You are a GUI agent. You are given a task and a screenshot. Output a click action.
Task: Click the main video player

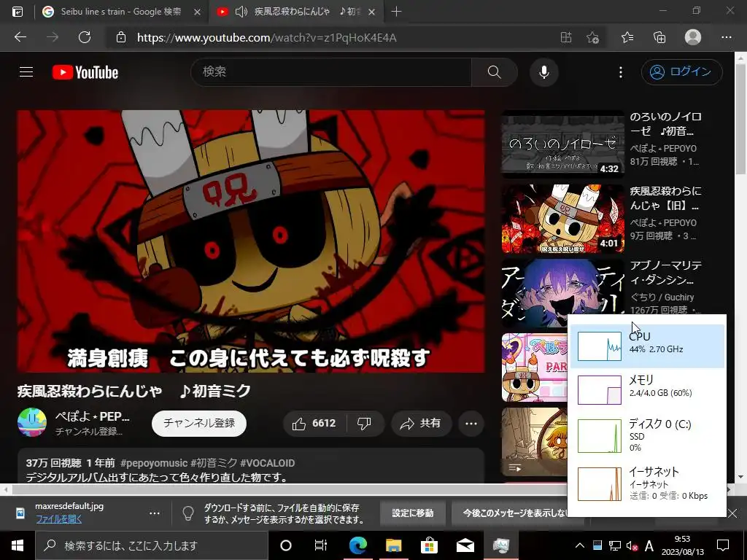click(251, 241)
